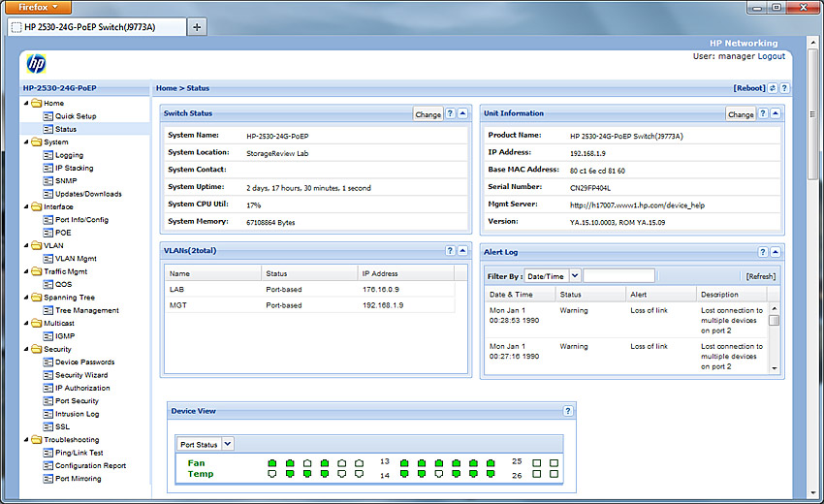This screenshot has height=504, width=824.
Task: Open Port Mirroring in navigation tree
Action: tap(79, 479)
